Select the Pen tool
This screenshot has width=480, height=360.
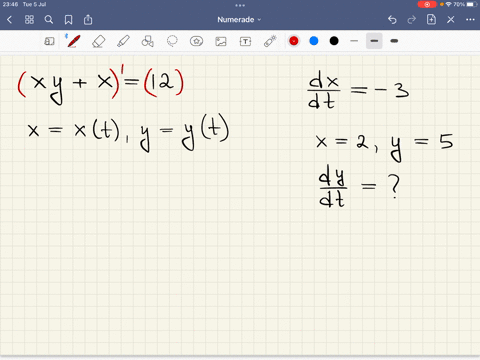point(73,41)
